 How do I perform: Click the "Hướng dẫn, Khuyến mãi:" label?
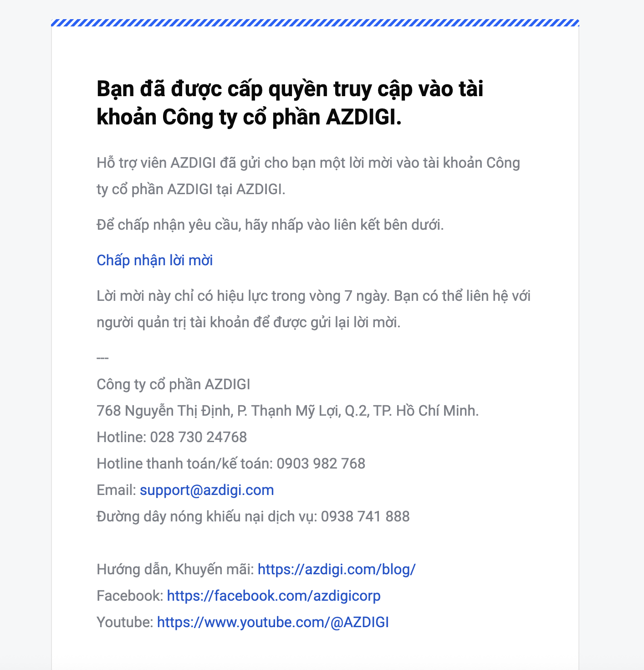(x=175, y=569)
